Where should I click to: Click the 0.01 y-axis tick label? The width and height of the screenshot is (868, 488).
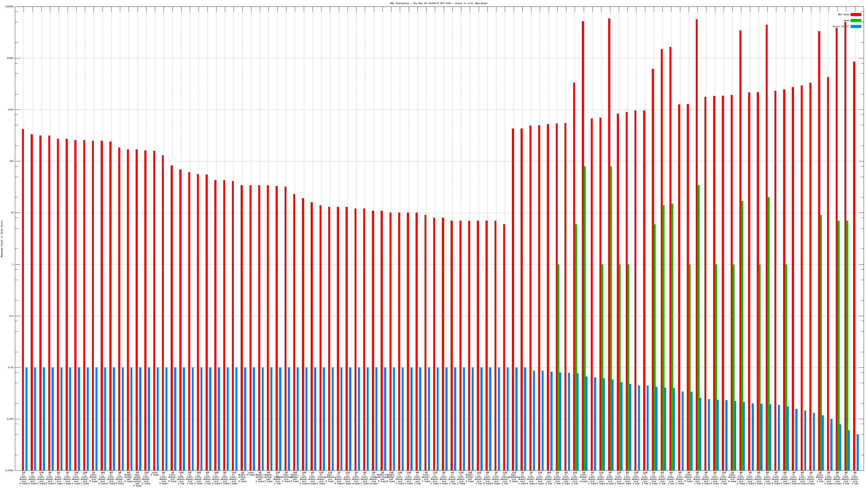11,367
